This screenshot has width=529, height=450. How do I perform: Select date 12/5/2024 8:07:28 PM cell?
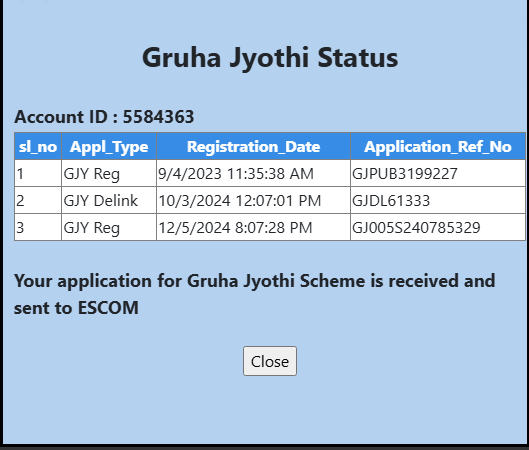coord(253,227)
